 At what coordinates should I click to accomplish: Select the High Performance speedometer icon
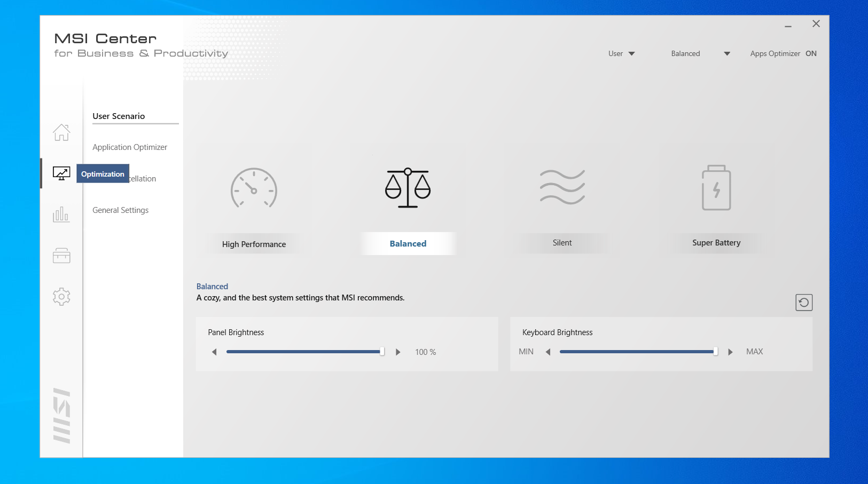click(x=254, y=188)
